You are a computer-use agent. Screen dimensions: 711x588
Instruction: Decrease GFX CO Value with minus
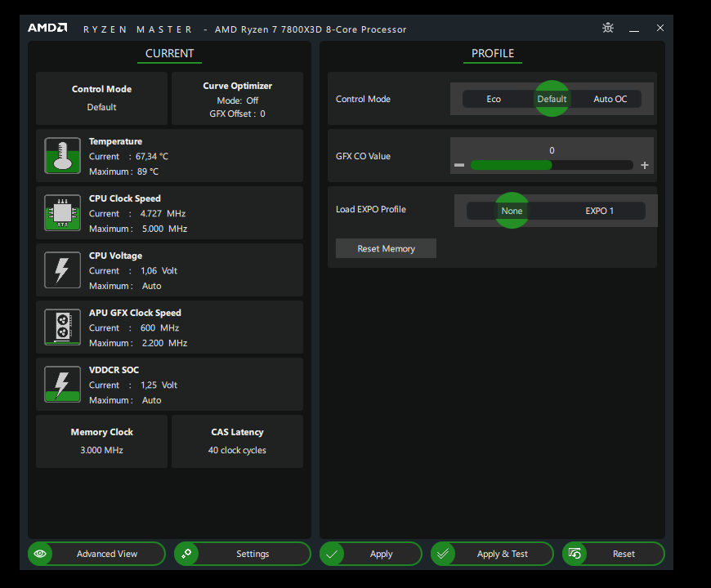(x=459, y=165)
